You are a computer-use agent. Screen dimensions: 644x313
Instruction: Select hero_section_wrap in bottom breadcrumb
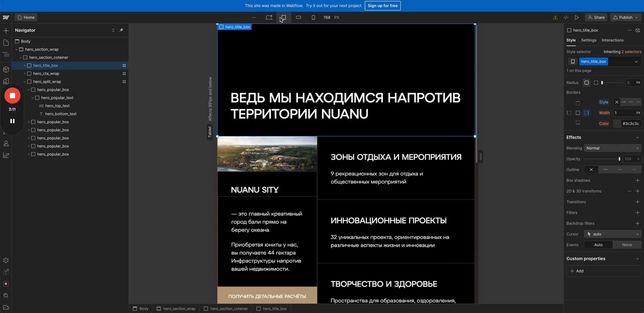pos(176,309)
